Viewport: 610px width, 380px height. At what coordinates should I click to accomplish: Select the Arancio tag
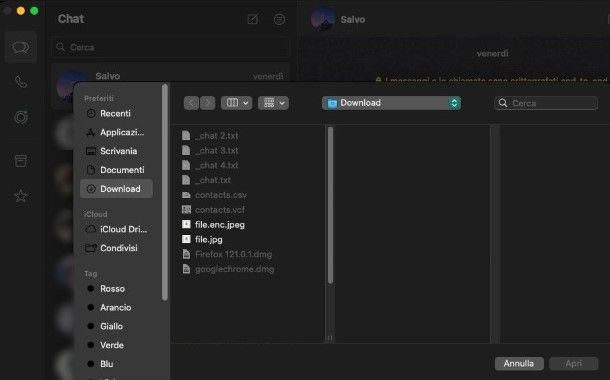click(116, 308)
